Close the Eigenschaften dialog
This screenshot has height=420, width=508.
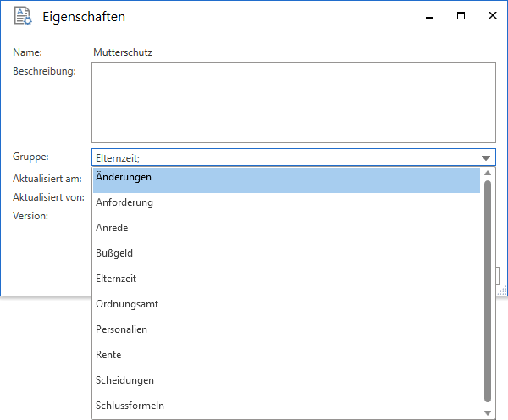pos(492,16)
